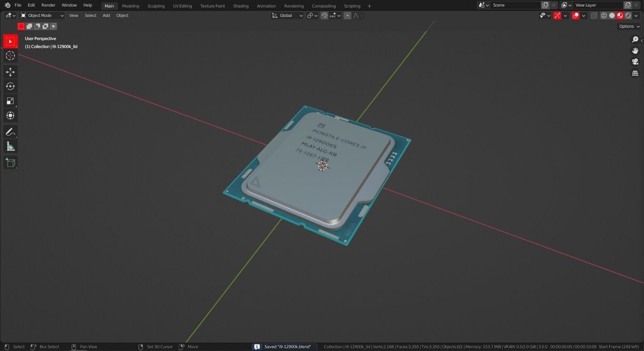
Task: Expand the gizmo options dropdown arrow
Action: 565,16
